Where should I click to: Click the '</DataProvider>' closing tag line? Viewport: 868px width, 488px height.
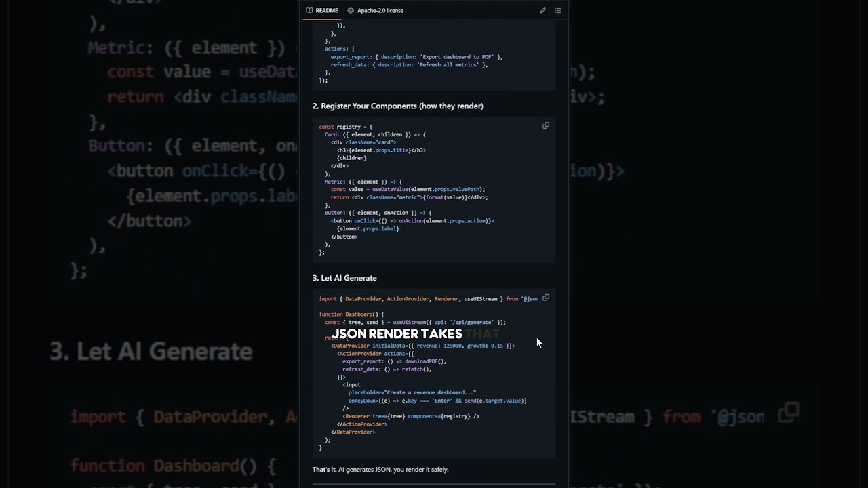pos(353,432)
